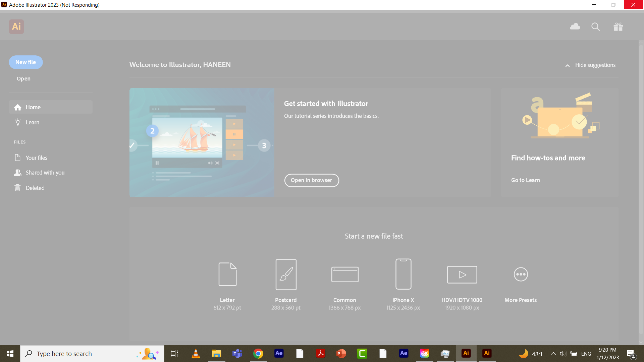Open volume control in tray
This screenshot has width=644, height=362.
(563, 354)
